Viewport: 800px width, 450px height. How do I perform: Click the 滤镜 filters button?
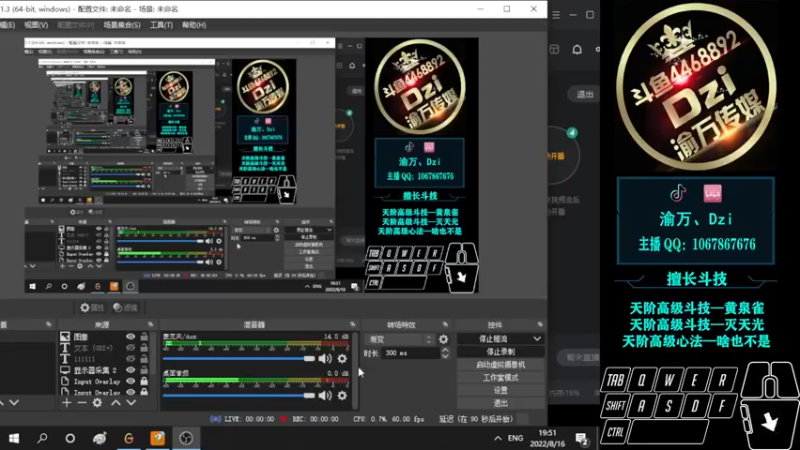pos(126,307)
